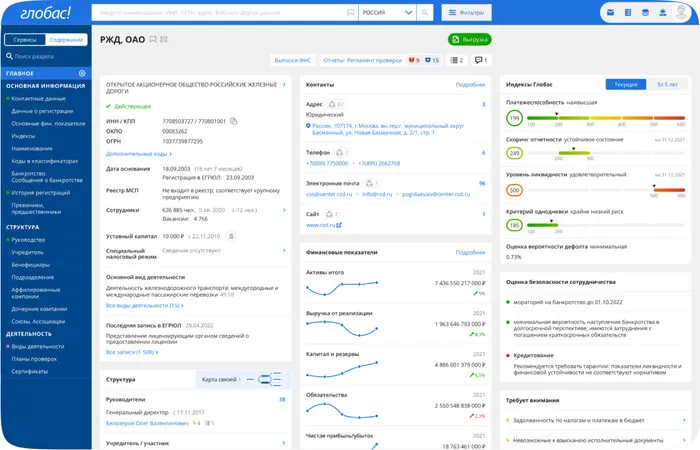
Task: Expand the Специальный налоговый режим chevron
Action: pyautogui.click(x=284, y=250)
